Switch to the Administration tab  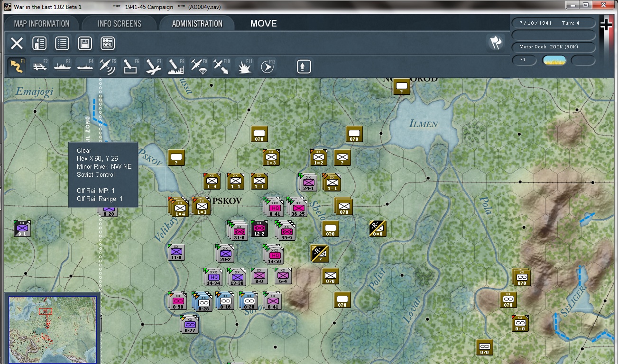coord(197,24)
